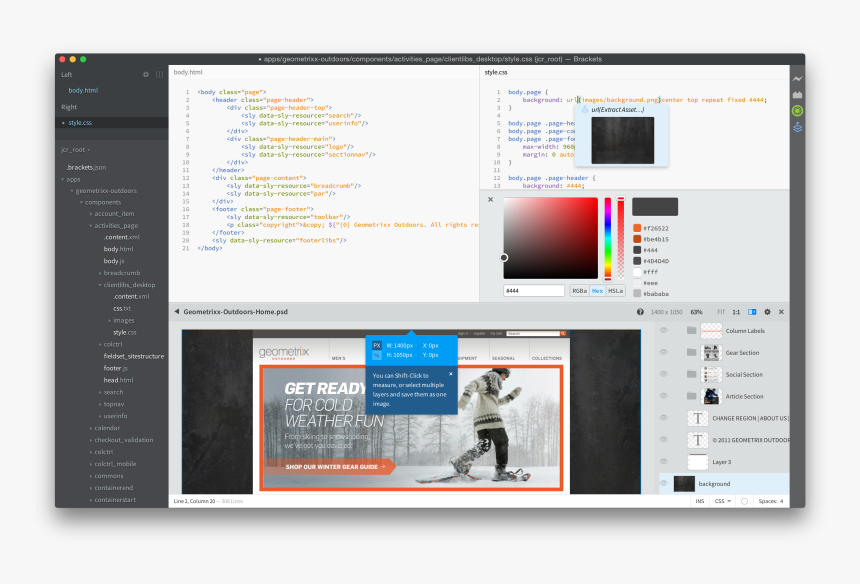Collapse the geometrixx-outdoors folder

72,191
